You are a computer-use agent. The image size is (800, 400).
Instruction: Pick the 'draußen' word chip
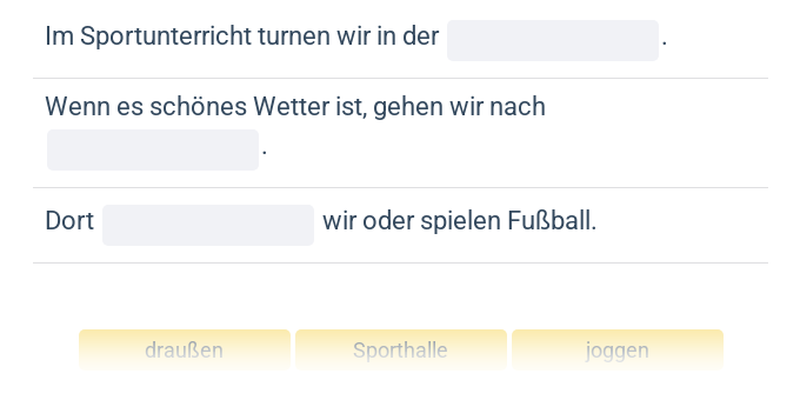coord(184,351)
